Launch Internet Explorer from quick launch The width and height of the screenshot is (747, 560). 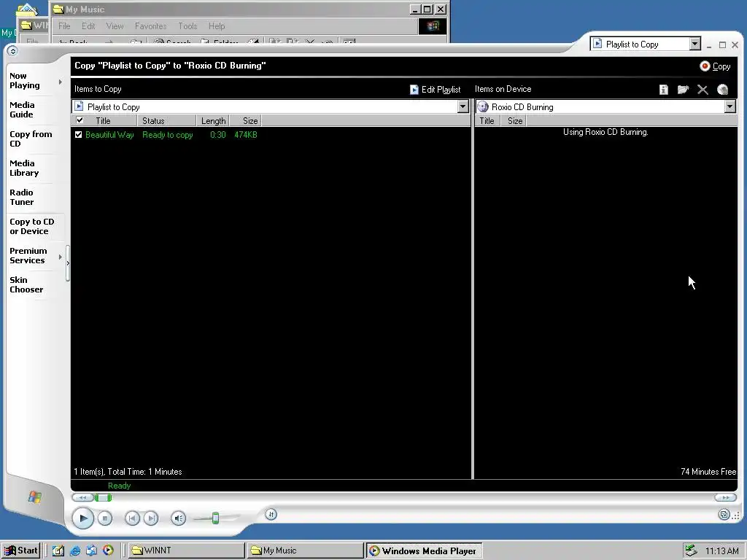(75, 551)
